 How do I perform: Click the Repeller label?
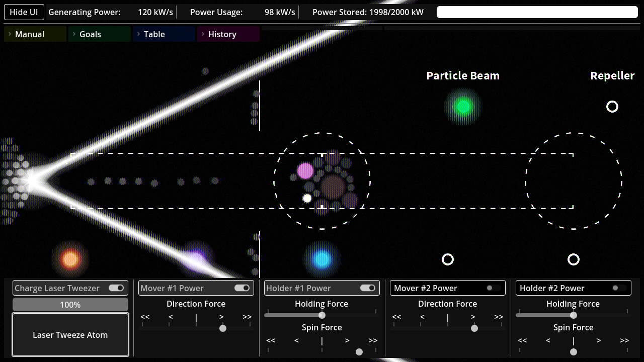tap(612, 75)
